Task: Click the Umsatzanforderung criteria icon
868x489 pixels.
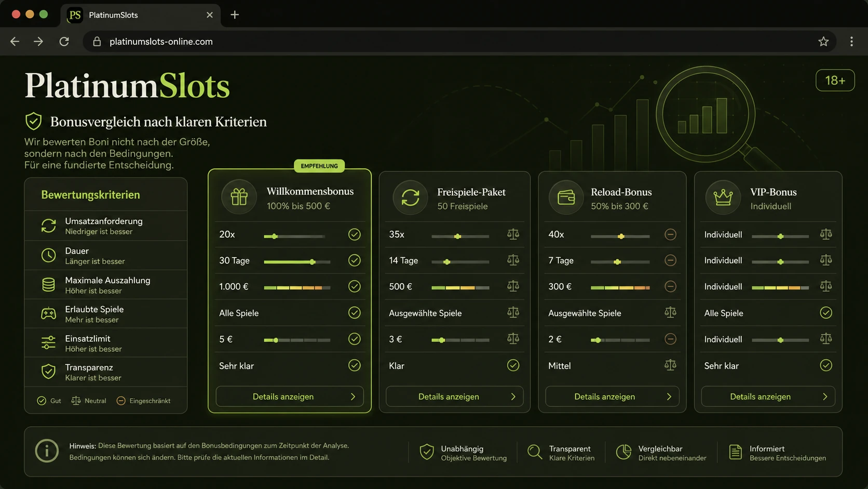Action: [x=48, y=226]
